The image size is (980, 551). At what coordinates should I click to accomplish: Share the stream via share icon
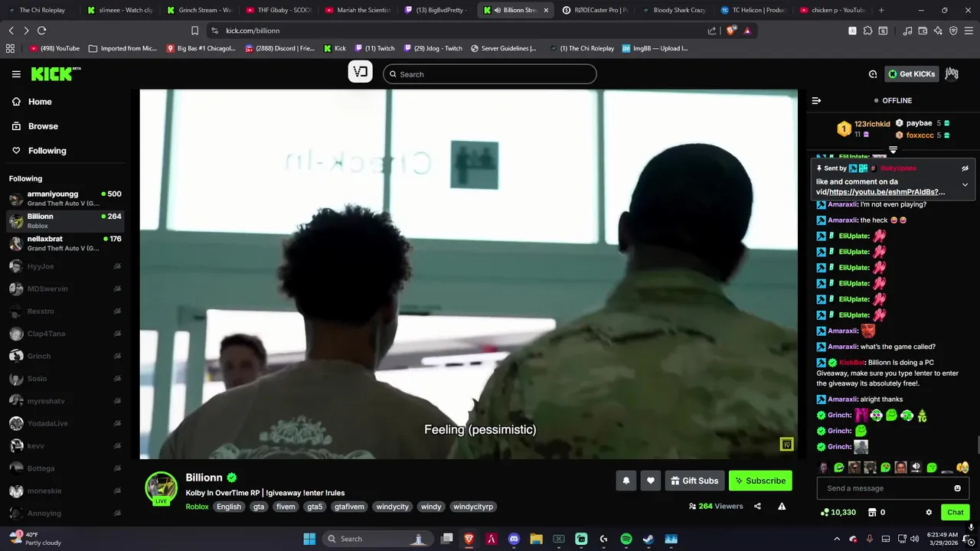757,506
